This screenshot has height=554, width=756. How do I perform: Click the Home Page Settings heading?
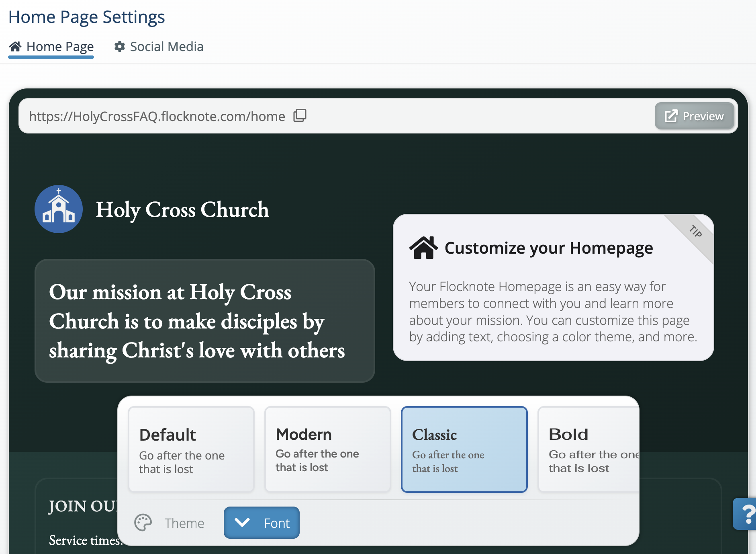tap(87, 17)
